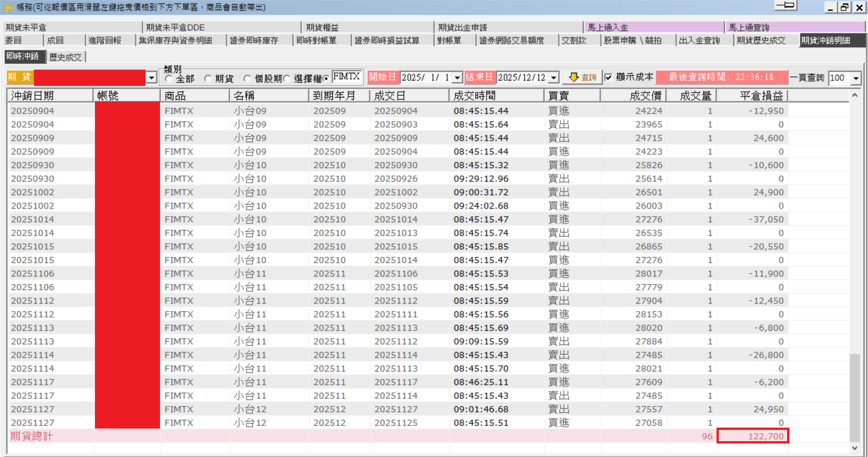Viewport: 868px width, 457px height.
Task: Click scrollbar down arrow in the table
Action: point(854,448)
